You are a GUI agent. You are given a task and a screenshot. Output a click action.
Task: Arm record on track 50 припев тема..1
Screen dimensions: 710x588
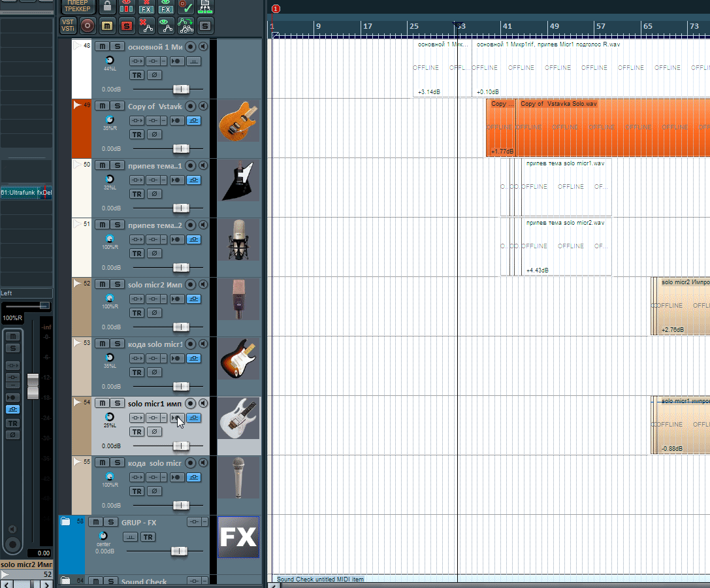point(191,165)
